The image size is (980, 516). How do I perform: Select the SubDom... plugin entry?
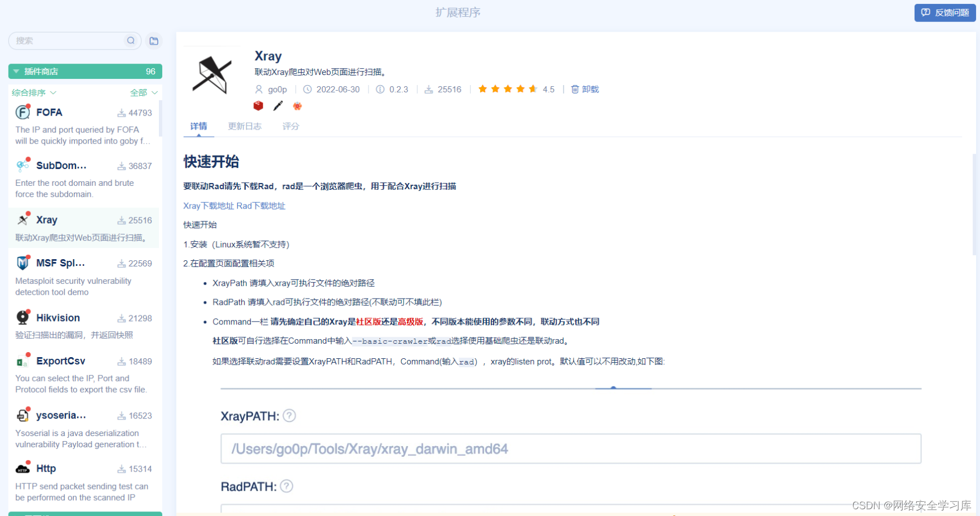pos(83,179)
